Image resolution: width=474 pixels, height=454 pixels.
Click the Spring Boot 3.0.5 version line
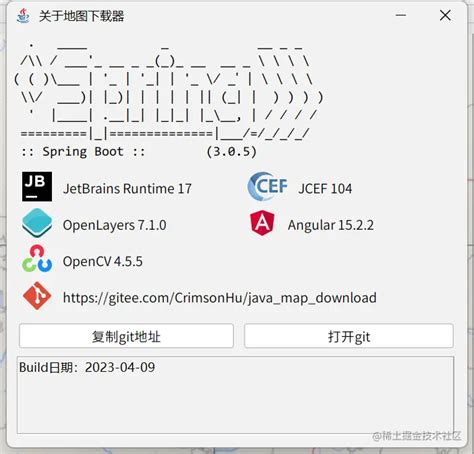click(x=139, y=152)
